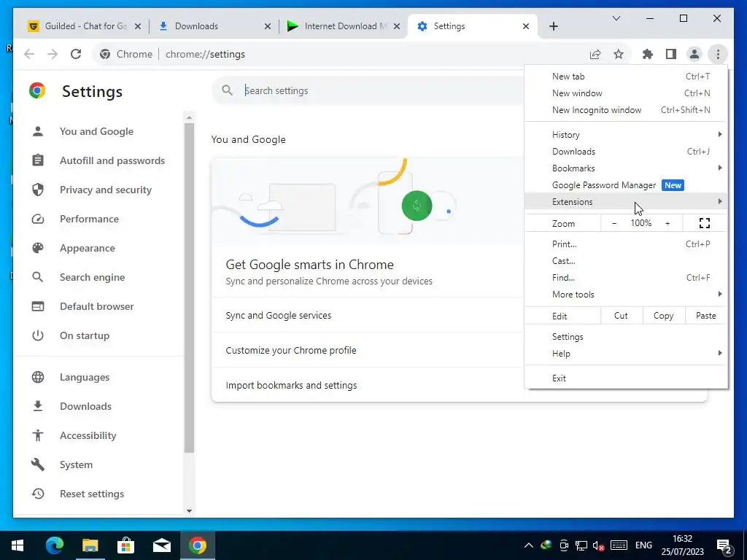This screenshot has width=747, height=560.
Task: Click the browser forward arrow
Action: pyautogui.click(x=53, y=54)
